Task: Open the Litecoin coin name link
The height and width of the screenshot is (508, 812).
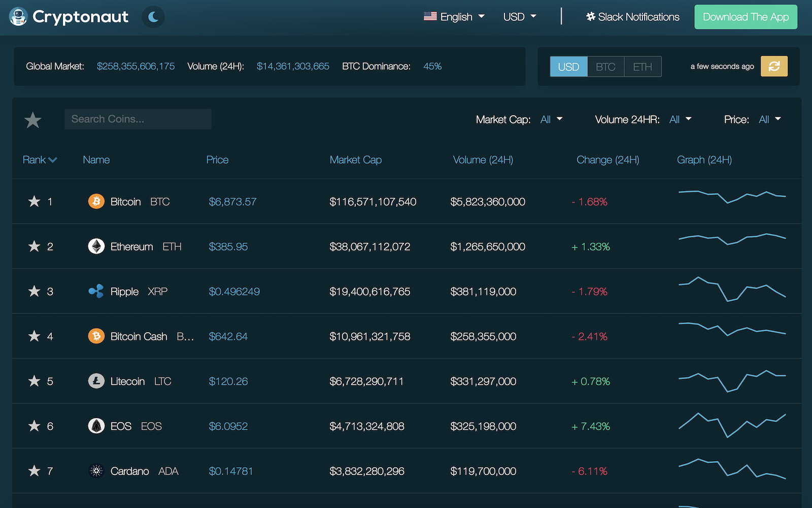Action: (127, 381)
